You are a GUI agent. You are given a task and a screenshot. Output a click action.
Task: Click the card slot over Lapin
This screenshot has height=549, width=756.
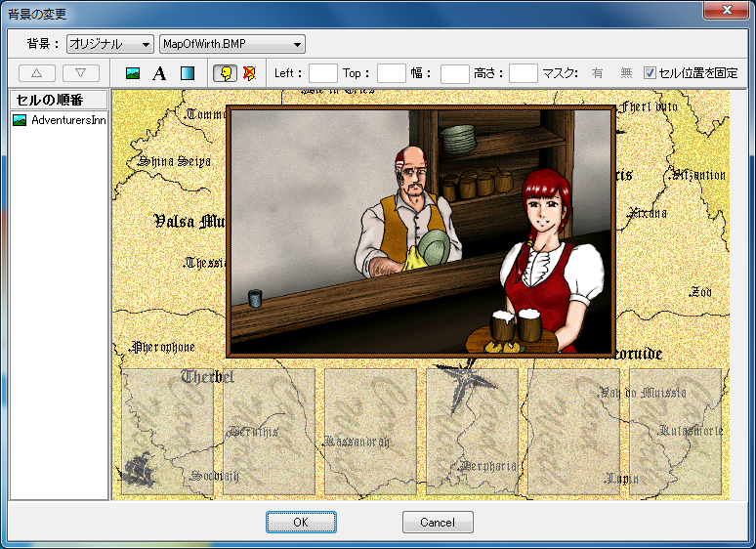[x=573, y=432]
